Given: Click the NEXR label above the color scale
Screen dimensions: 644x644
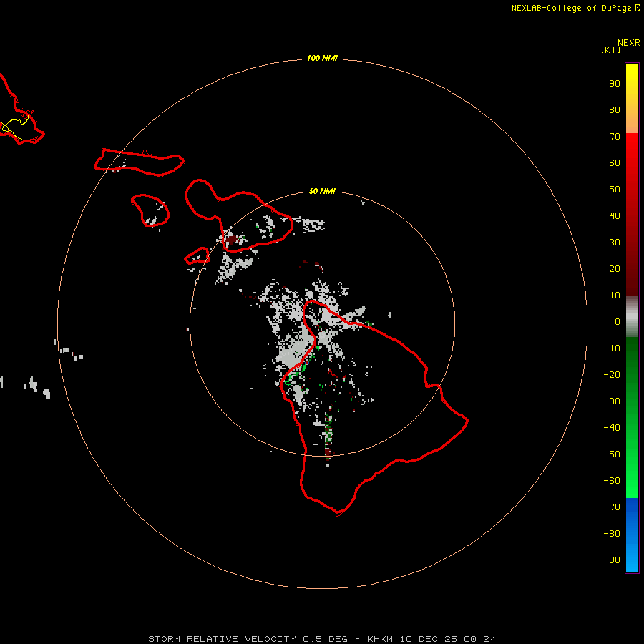Looking at the screenshot, I should click(x=628, y=43).
